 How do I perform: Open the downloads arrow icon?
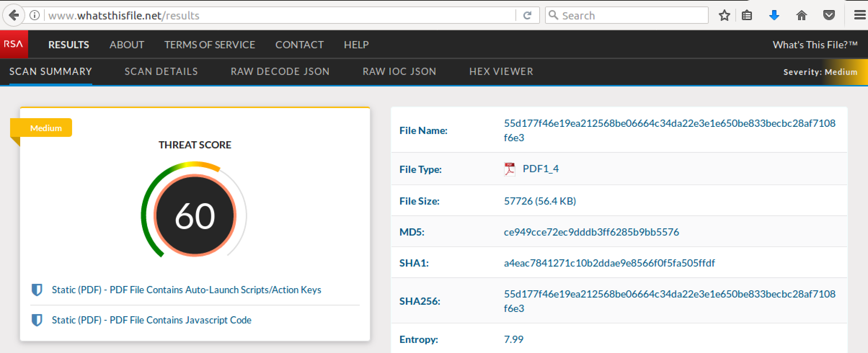click(774, 15)
